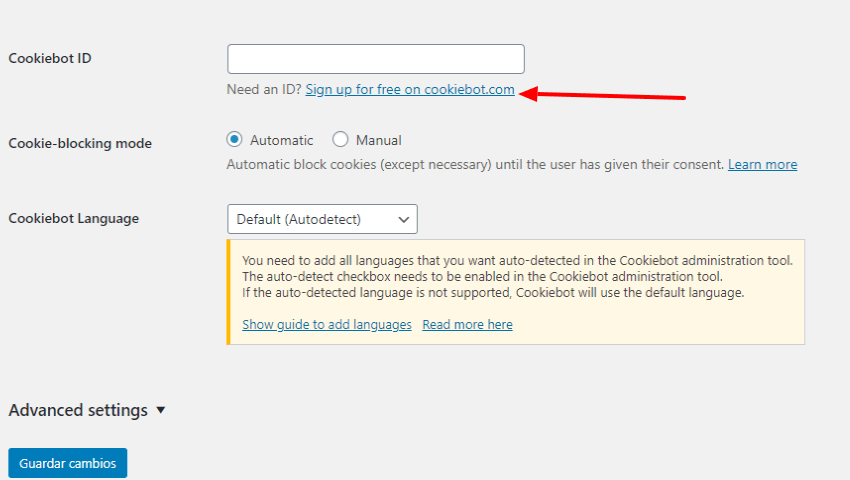The width and height of the screenshot is (850, 480).
Task: Click the red arrow pointing at the signup link
Action: [602, 94]
